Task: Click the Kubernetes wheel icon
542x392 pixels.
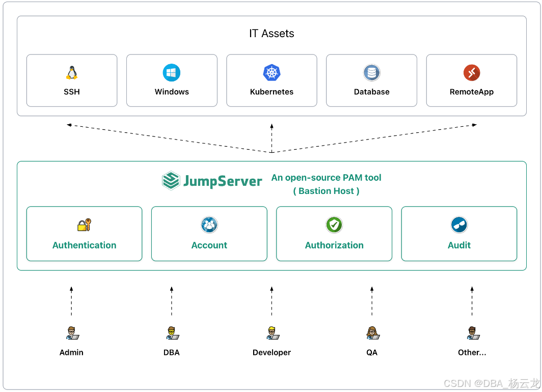Action: coord(272,72)
